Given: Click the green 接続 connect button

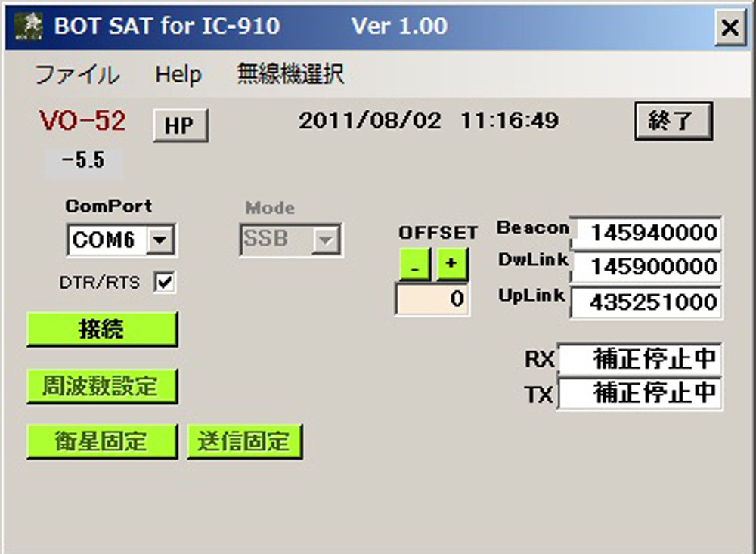Looking at the screenshot, I should (x=102, y=330).
